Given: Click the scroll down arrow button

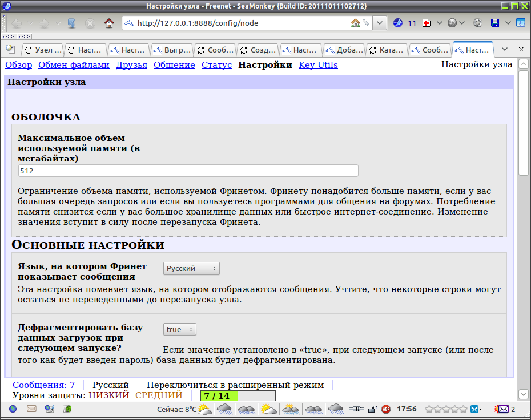Looking at the screenshot, I should pyautogui.click(x=523, y=394).
